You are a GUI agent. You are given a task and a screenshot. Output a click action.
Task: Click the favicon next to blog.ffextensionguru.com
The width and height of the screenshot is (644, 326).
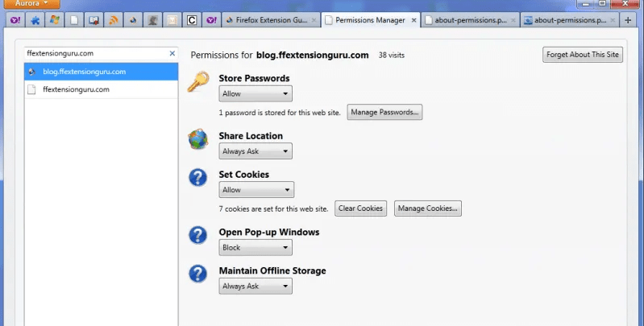pos(31,72)
